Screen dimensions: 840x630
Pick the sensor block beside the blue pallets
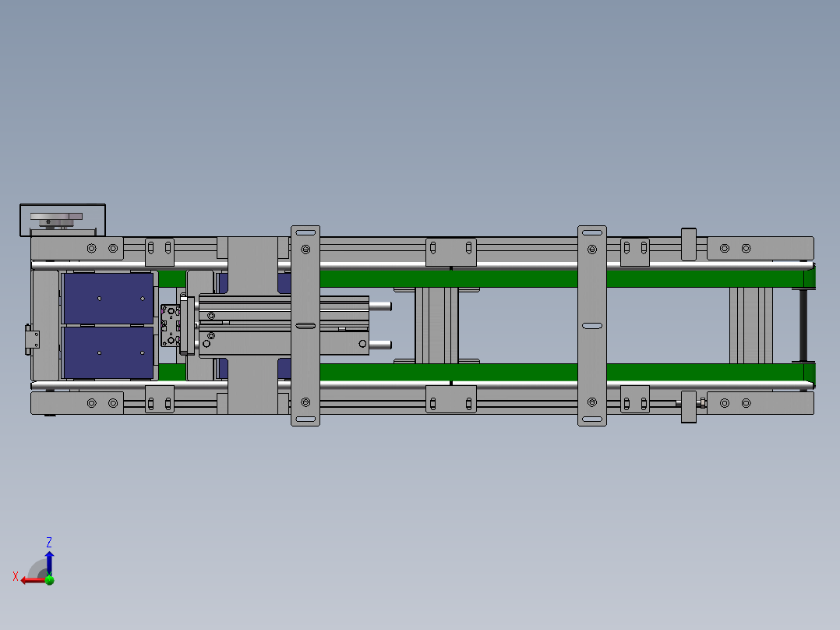[x=171, y=325]
